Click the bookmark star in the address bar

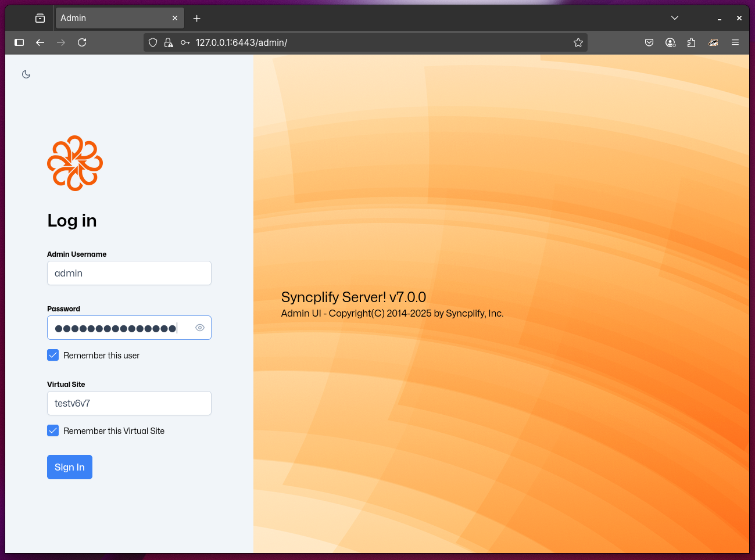[x=578, y=42]
